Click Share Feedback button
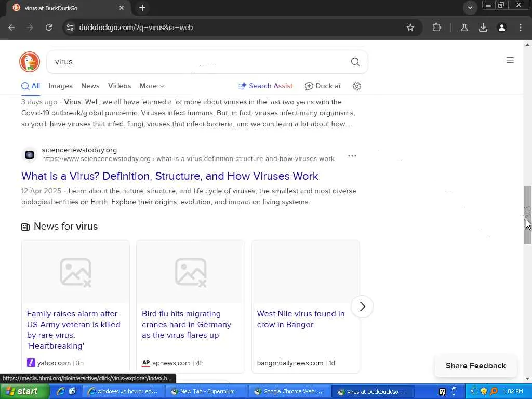 pyautogui.click(x=476, y=365)
